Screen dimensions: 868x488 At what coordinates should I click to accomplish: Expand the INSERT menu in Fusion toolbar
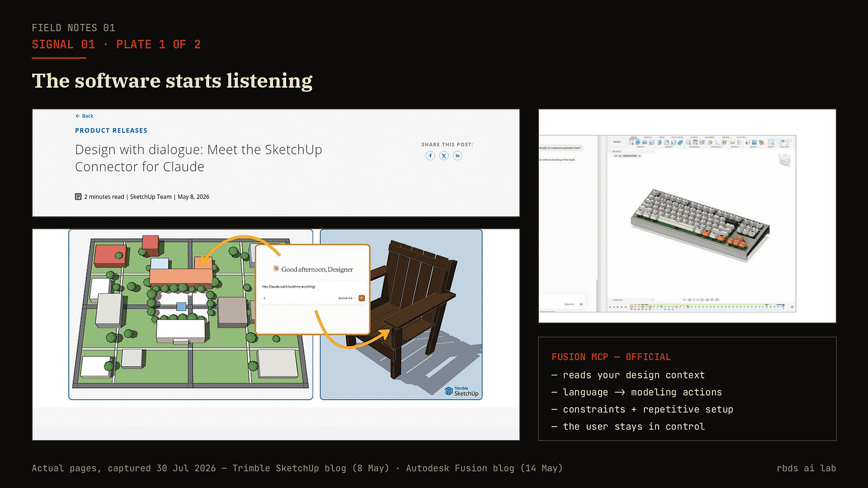pos(754,147)
